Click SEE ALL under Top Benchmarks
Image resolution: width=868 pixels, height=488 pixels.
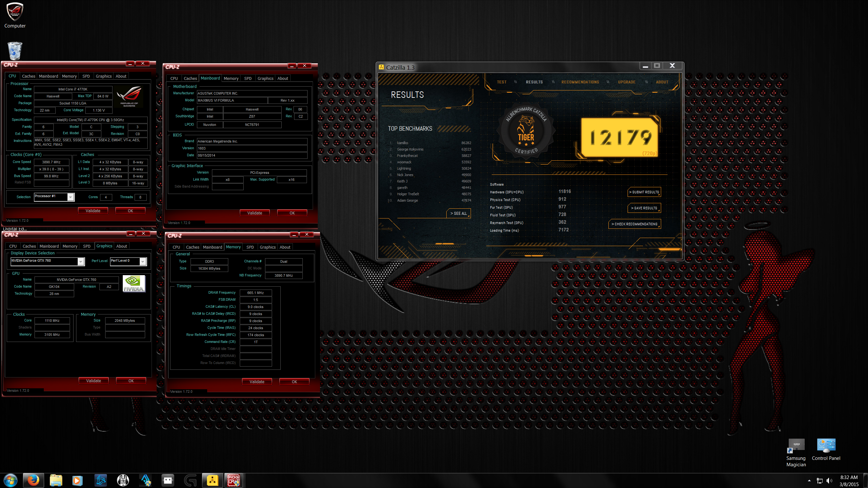point(458,213)
